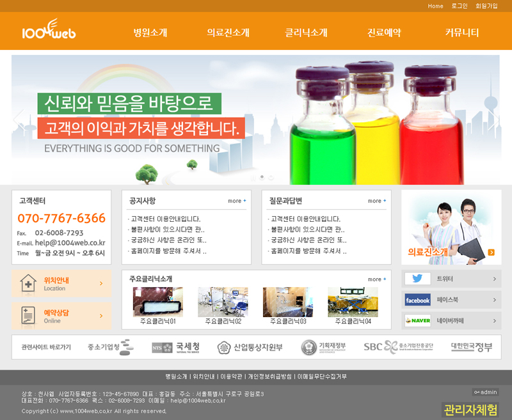Expand 주요클리닉소개 with more link
512x420 pixels.
click(377, 279)
